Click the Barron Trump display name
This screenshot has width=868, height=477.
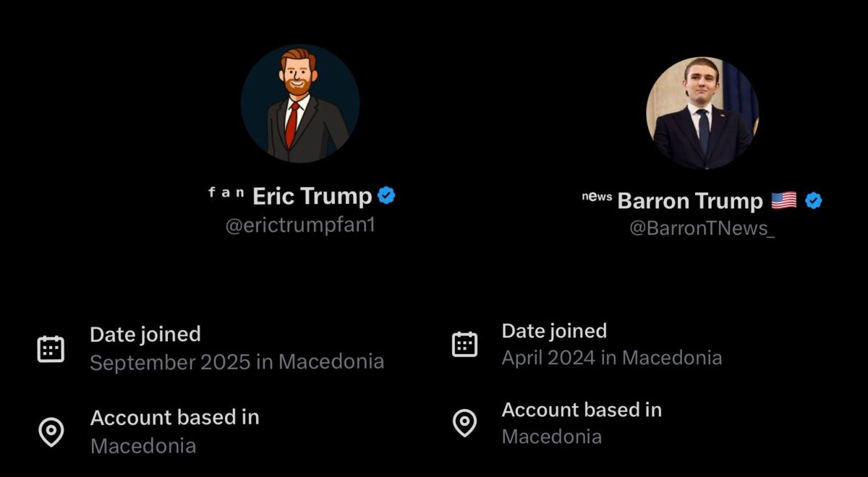pos(690,201)
